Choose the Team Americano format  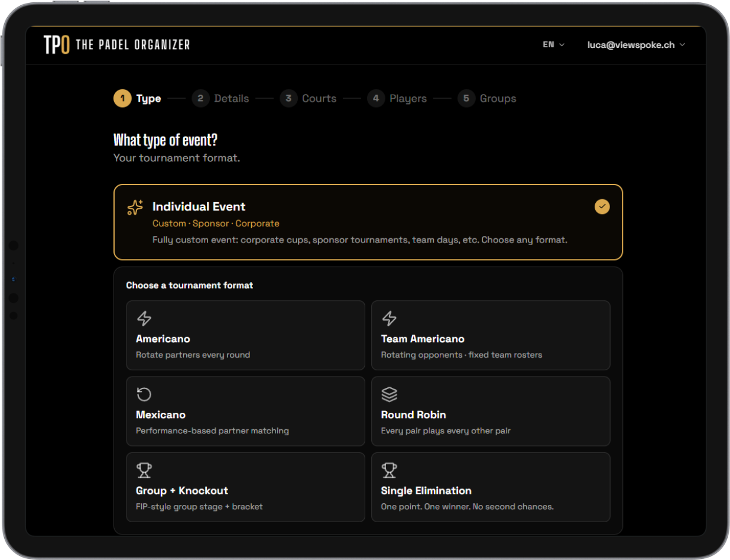tap(491, 335)
